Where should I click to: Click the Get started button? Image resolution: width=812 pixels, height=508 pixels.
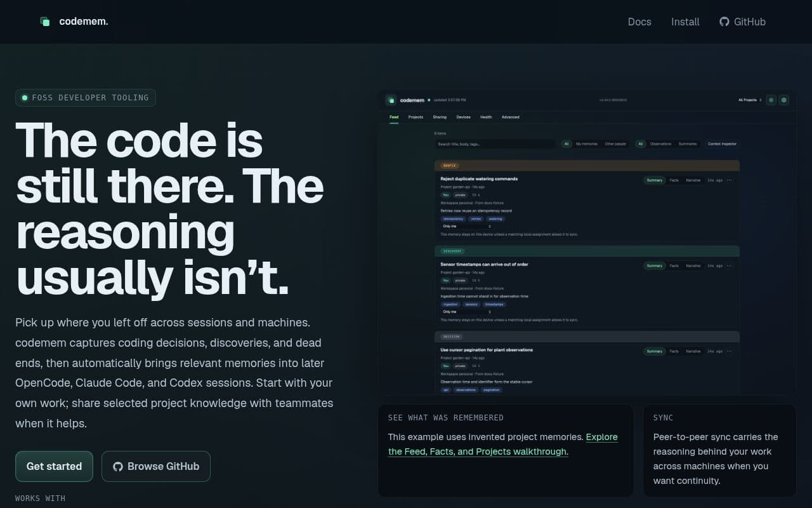pyautogui.click(x=54, y=466)
